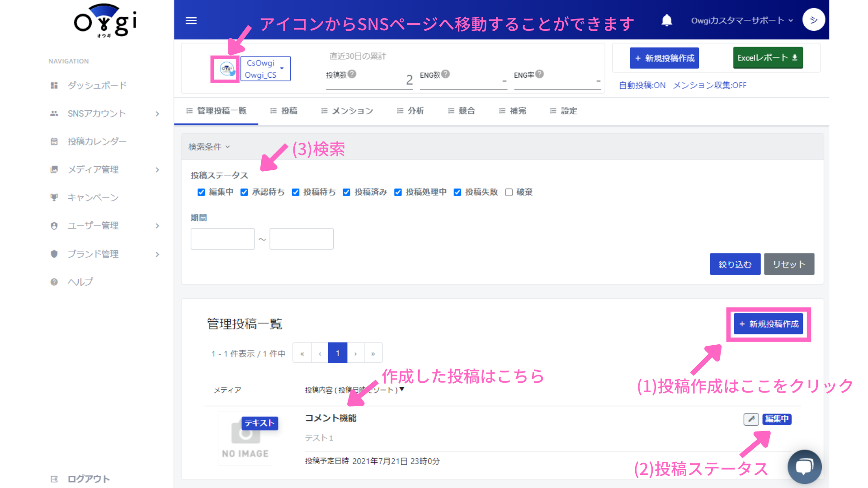The width and height of the screenshot is (868, 488).
Task: Expand the SNSアカウント submenu chevron
Action: click(x=157, y=114)
